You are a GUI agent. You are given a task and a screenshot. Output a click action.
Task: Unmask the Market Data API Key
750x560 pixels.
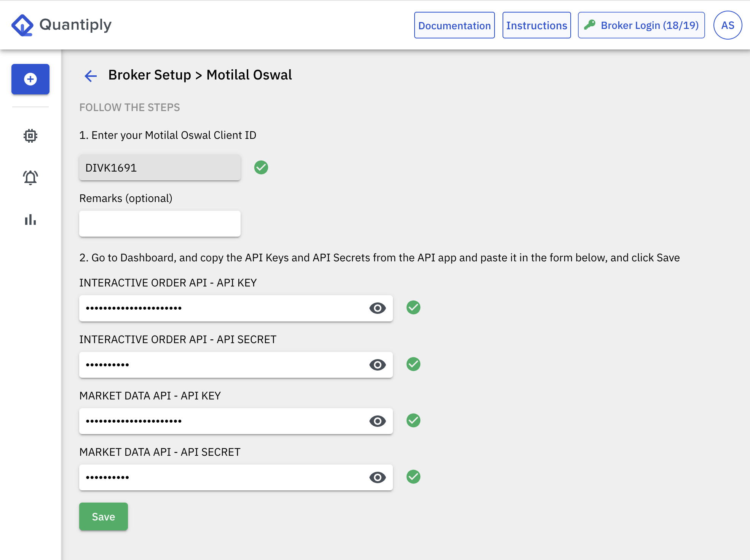click(378, 421)
